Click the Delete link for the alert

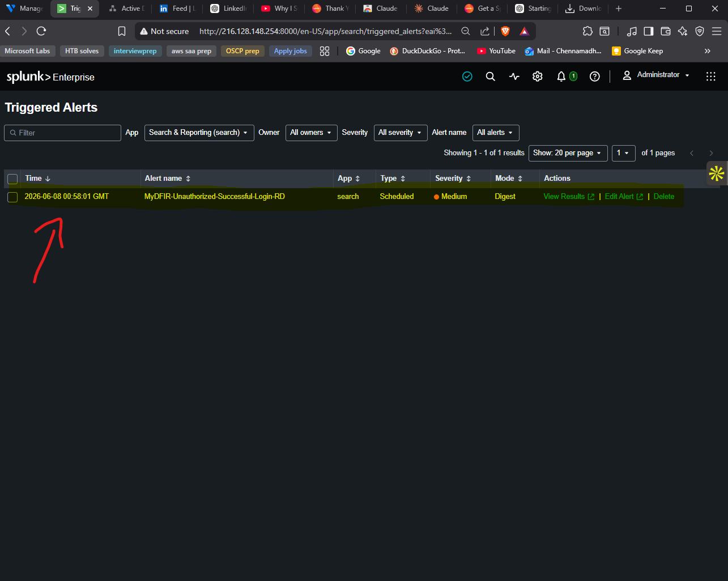(x=664, y=197)
